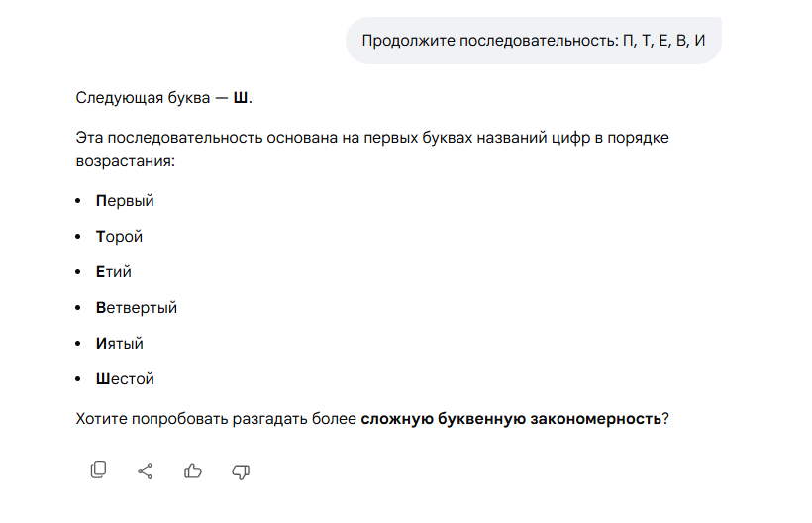
Task: Click the bold phrase "сложную буквенную закономерность"
Action: coord(510,418)
